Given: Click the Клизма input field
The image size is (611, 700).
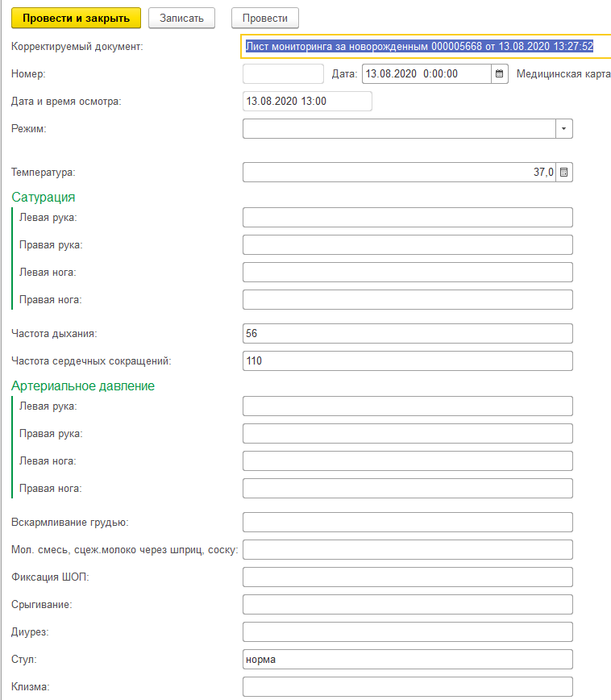Looking at the screenshot, I should [407, 687].
